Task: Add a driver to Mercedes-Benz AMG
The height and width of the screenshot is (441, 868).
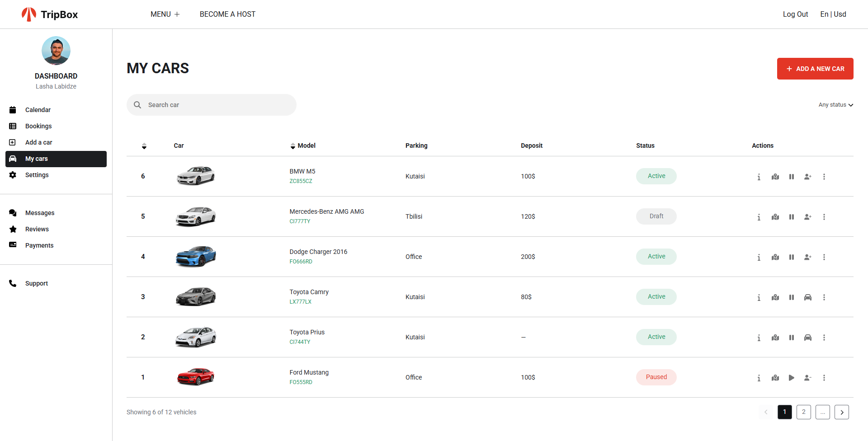Action: coord(808,217)
